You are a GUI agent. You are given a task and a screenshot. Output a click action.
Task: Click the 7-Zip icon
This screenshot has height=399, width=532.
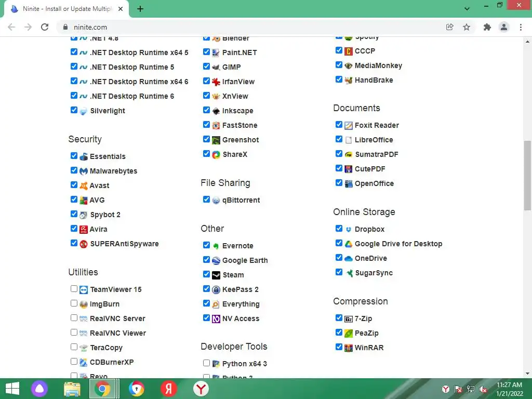pyautogui.click(x=349, y=320)
